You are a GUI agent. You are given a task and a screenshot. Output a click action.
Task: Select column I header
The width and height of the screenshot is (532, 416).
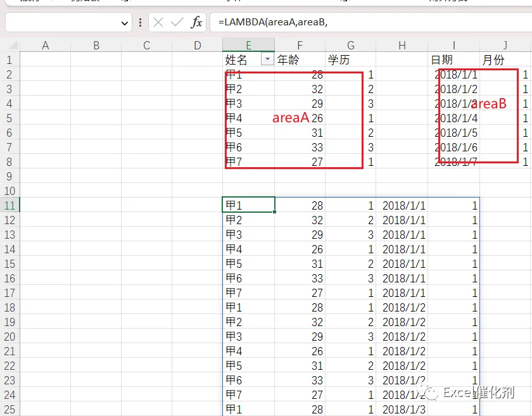(453, 45)
